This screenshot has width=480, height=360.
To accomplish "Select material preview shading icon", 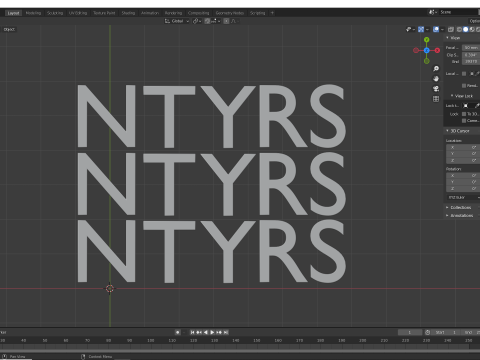I will coord(472,29).
